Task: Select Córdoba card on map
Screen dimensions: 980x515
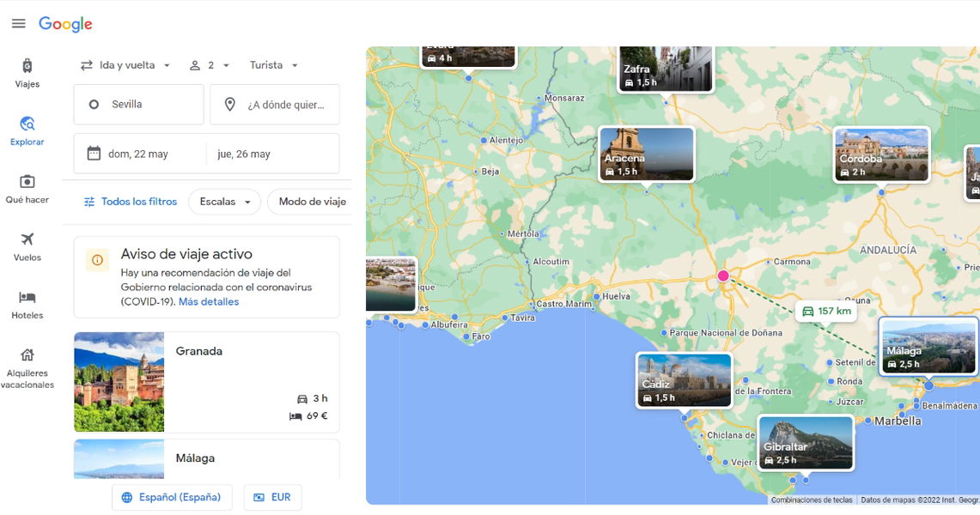Action: coord(881,154)
